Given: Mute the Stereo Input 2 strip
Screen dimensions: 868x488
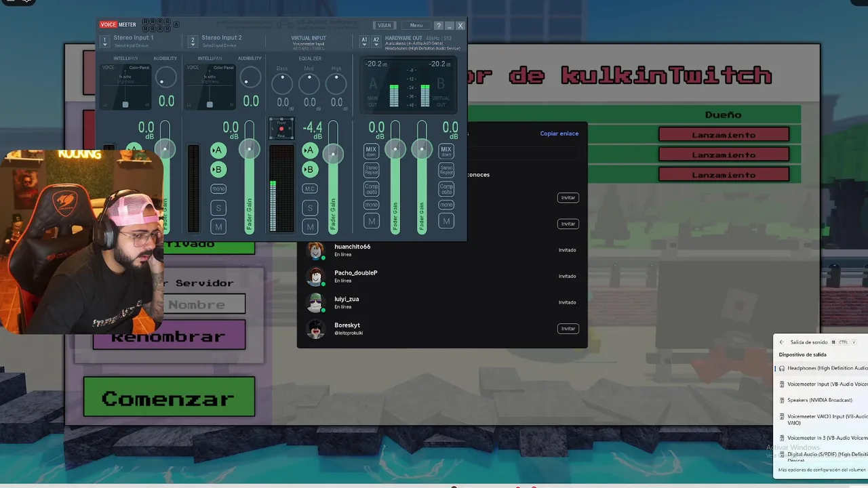Looking at the screenshot, I should click(218, 226).
